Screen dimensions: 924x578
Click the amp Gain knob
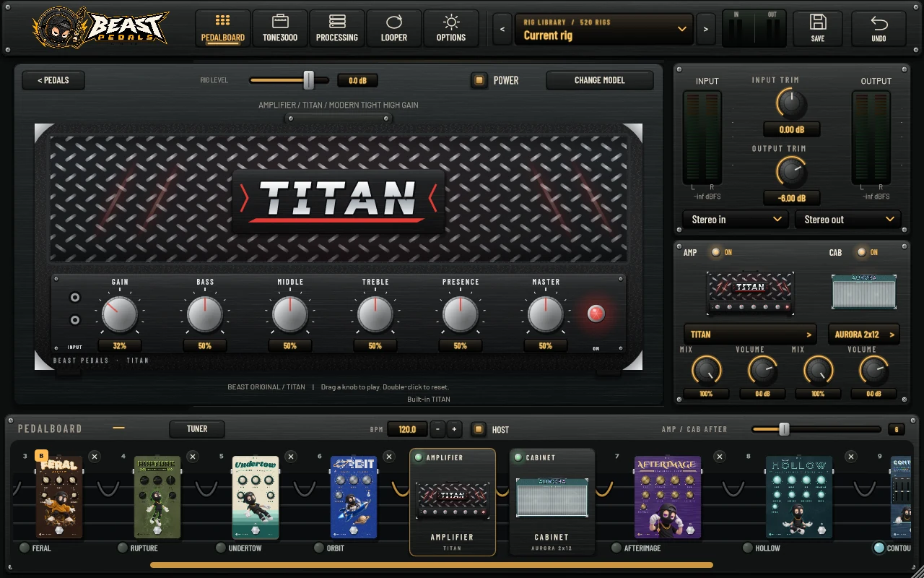click(x=120, y=314)
